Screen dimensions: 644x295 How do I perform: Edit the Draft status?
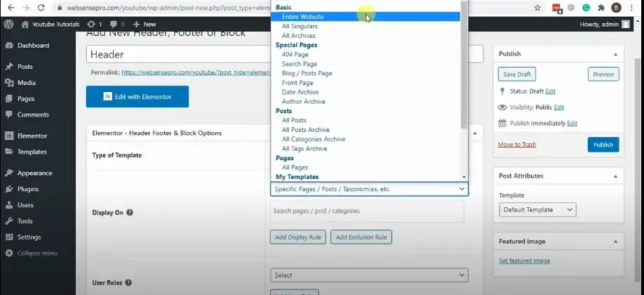[x=551, y=91]
